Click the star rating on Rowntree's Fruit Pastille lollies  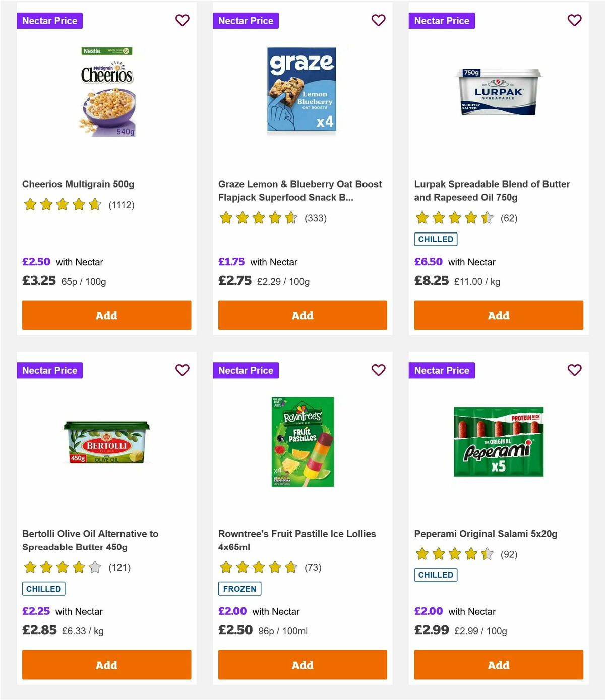pyautogui.click(x=258, y=567)
